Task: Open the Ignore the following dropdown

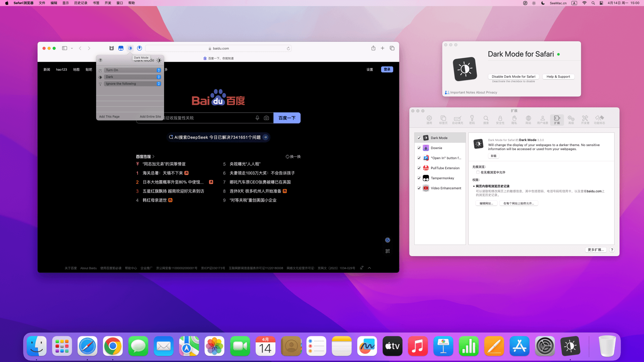Action: point(132,83)
